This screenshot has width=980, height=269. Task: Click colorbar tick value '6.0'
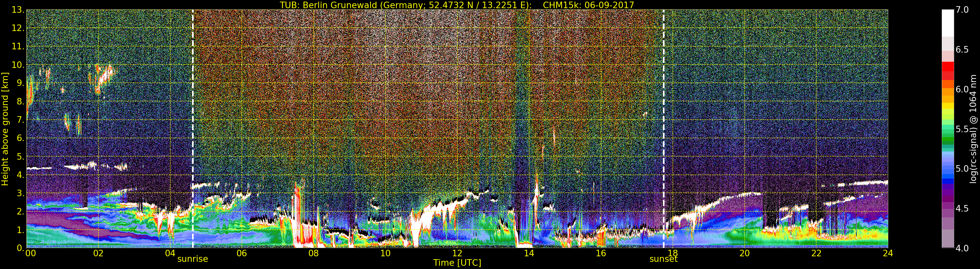962,89
